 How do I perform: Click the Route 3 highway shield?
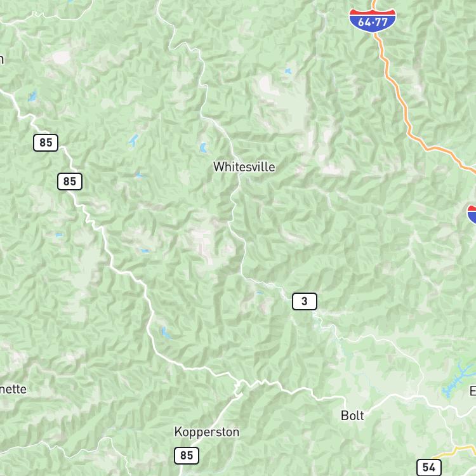305,301
